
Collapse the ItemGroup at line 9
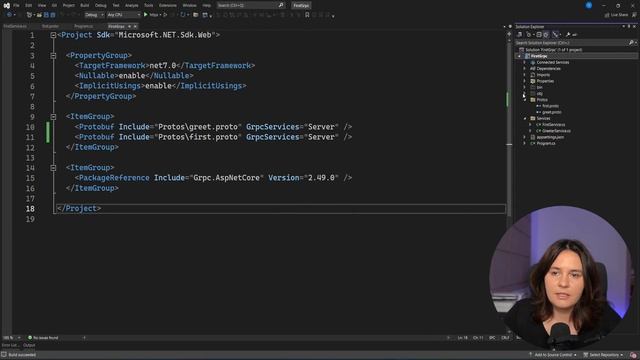pos(53,117)
